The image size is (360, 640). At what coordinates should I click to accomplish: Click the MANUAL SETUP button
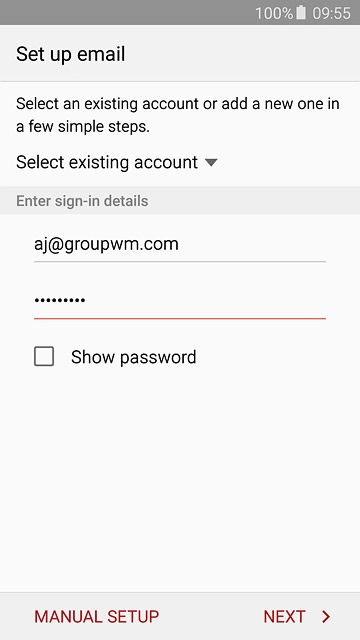pyautogui.click(x=97, y=617)
